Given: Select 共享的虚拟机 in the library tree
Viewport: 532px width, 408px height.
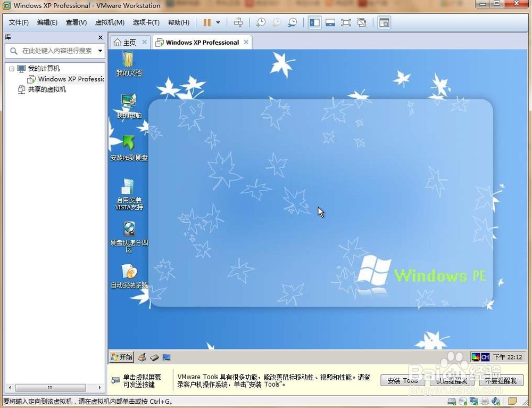Looking at the screenshot, I should tap(47, 89).
